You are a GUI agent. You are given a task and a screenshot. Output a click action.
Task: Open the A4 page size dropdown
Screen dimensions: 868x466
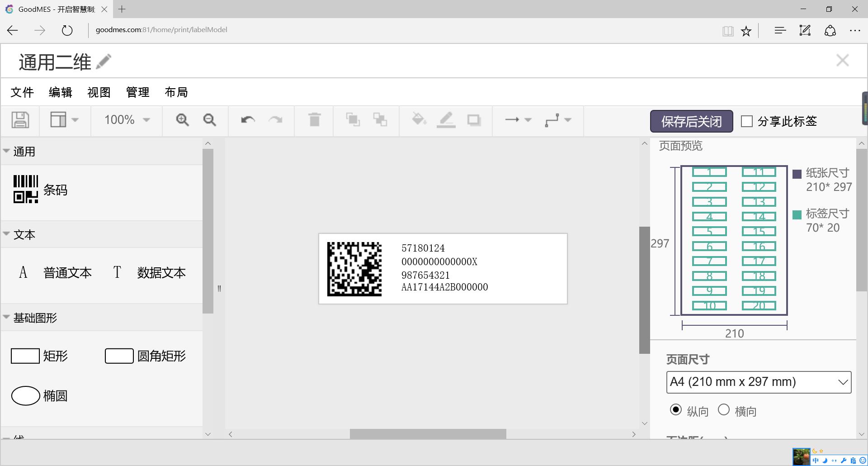point(759,382)
